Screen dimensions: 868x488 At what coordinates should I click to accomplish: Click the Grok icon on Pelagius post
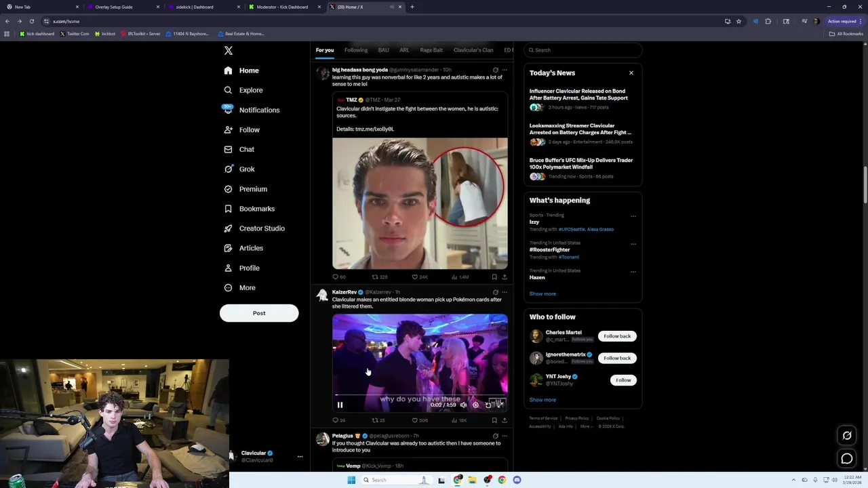click(x=495, y=436)
